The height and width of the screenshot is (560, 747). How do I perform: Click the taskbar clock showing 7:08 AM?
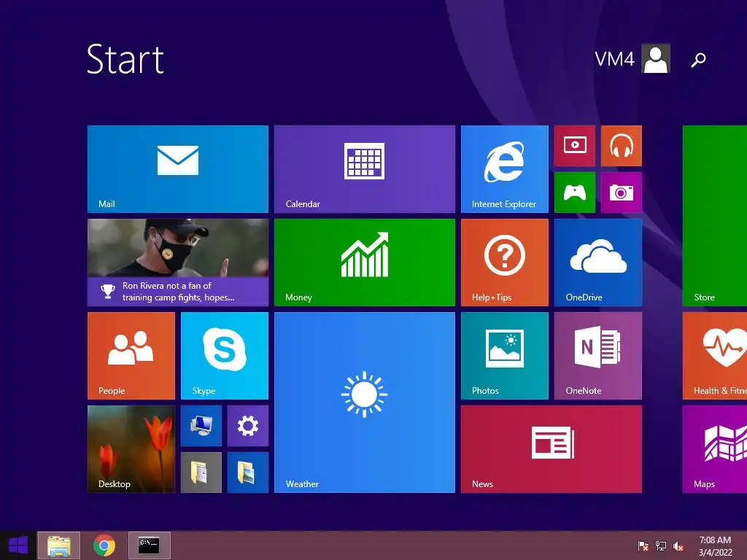tap(715, 546)
